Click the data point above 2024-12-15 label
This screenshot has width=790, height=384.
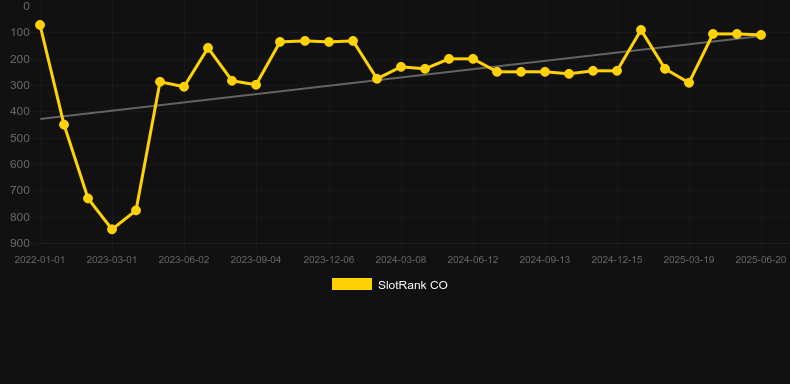click(x=617, y=71)
